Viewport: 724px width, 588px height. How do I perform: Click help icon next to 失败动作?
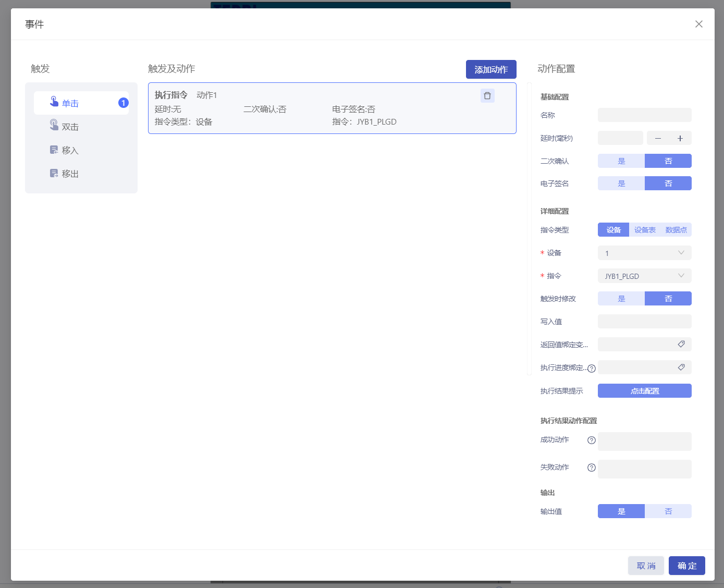click(x=591, y=468)
